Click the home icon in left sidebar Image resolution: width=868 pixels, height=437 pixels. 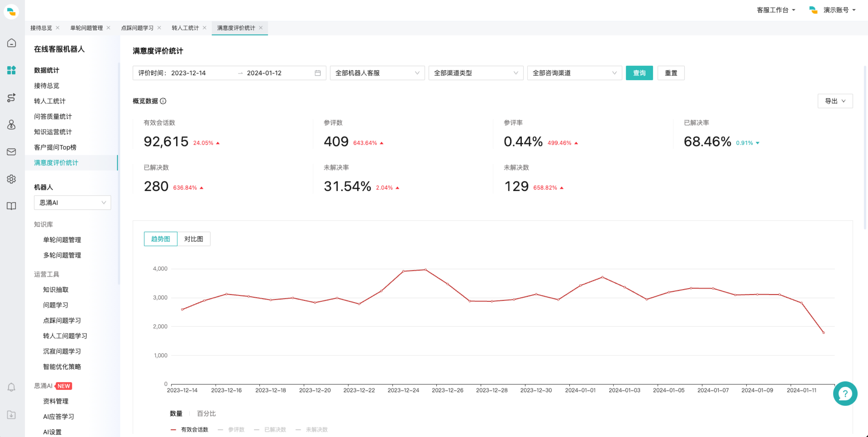coord(11,43)
